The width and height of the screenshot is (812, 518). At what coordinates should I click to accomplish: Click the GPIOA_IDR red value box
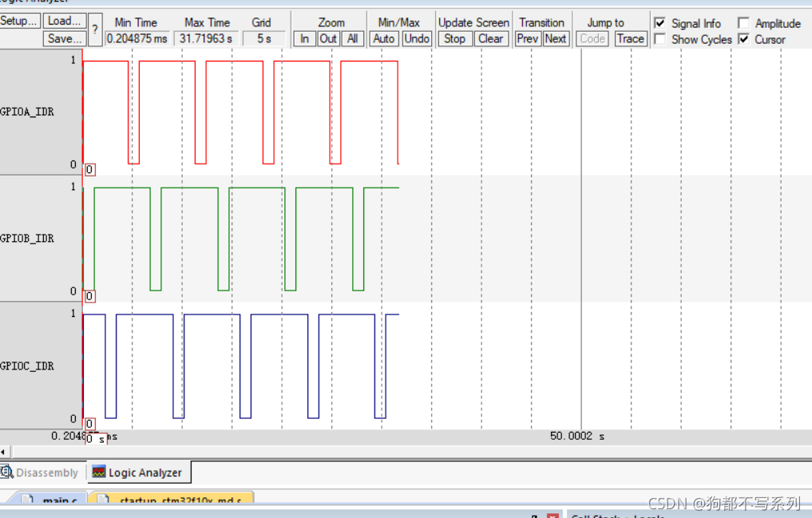89,170
